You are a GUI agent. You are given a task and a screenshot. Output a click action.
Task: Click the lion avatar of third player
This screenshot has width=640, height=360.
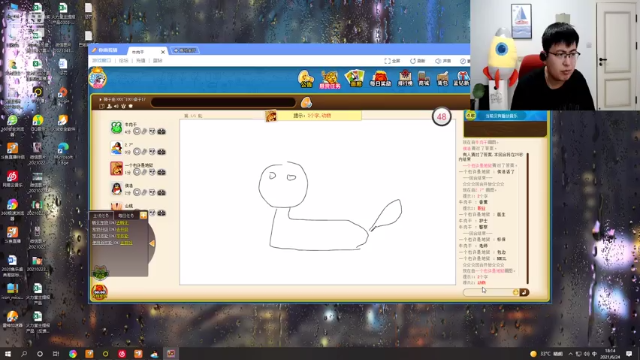coord(116,168)
